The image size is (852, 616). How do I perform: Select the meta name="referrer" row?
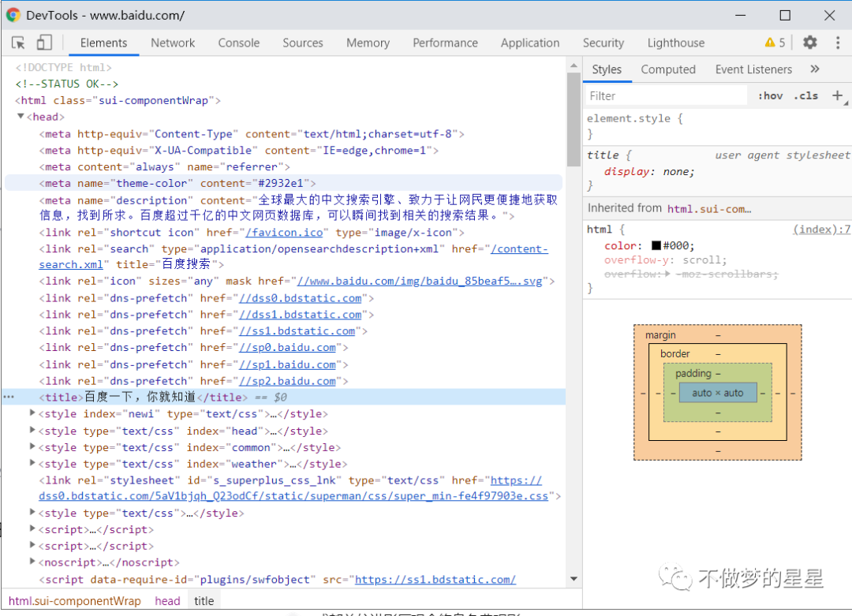tap(164, 166)
